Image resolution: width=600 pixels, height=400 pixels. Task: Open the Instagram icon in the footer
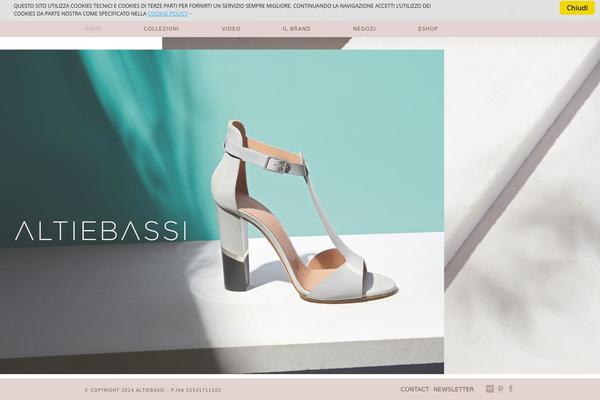(x=489, y=389)
